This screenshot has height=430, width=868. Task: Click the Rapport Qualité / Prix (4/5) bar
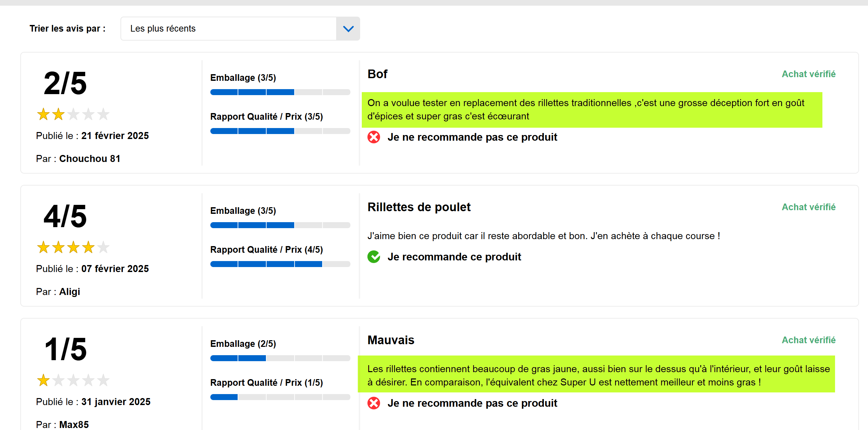pyautogui.click(x=280, y=264)
